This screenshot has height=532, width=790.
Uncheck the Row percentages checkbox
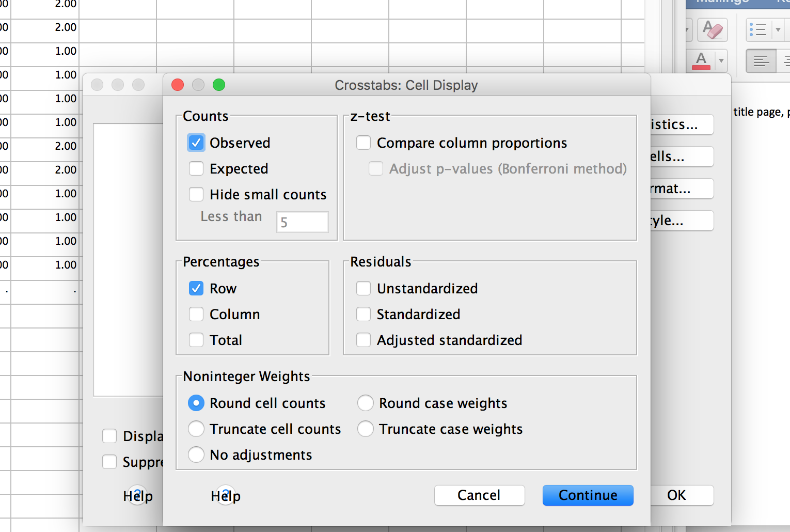coord(196,288)
